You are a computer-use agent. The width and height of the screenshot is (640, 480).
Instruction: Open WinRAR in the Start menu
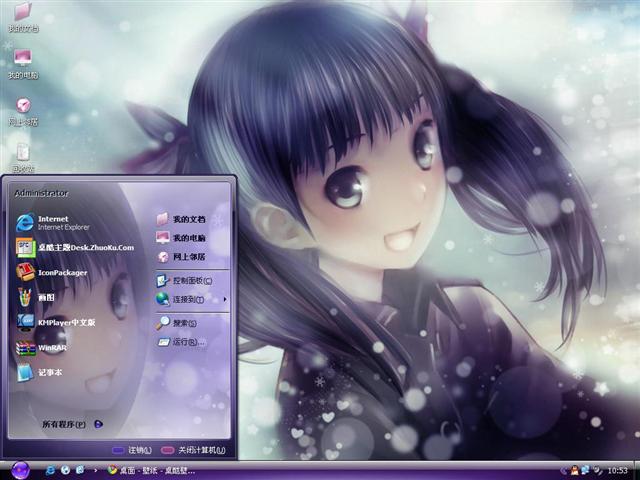point(52,348)
